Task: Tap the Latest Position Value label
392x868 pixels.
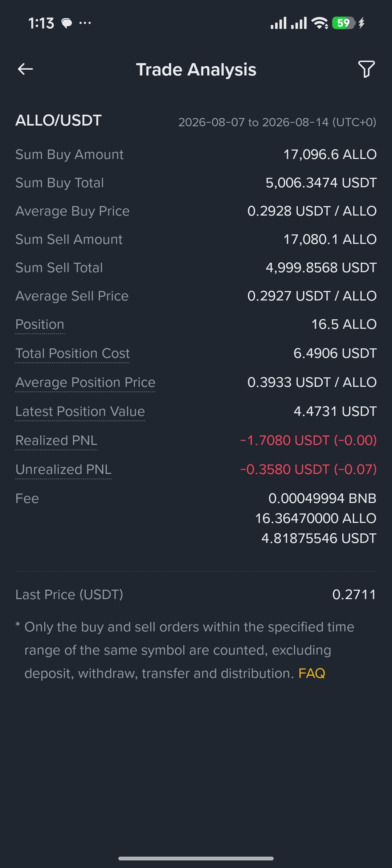Action: (80, 412)
